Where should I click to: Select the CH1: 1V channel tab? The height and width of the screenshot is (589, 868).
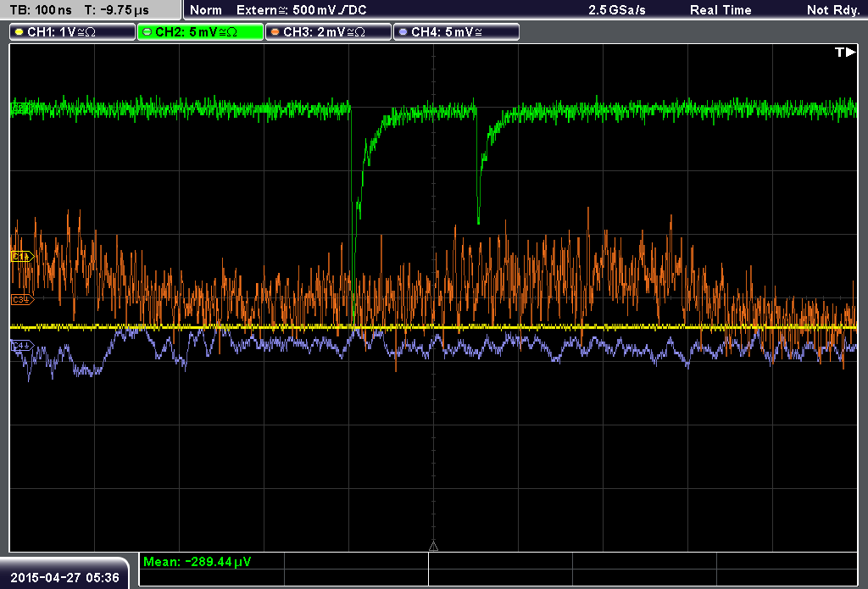coord(73,32)
